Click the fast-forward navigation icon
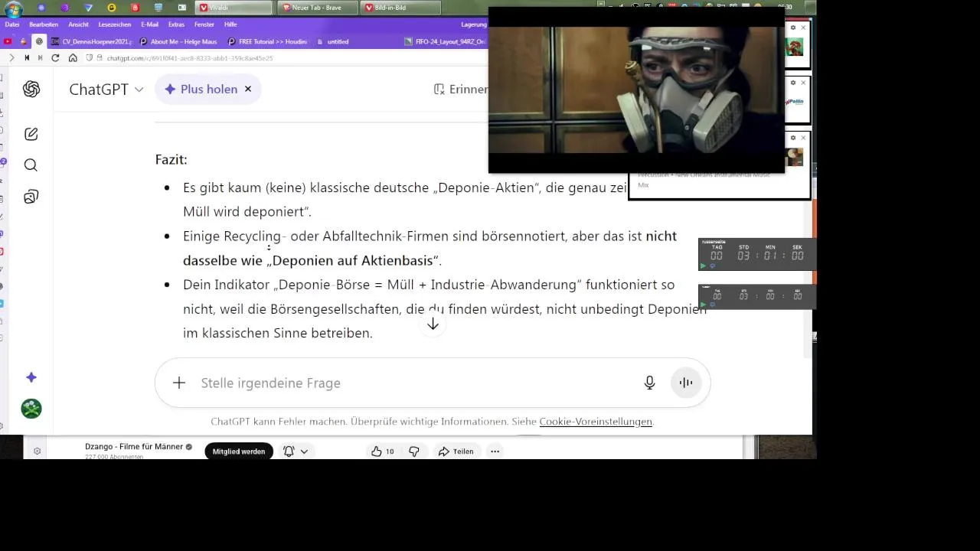This screenshot has height=551, width=980. [x=40, y=58]
